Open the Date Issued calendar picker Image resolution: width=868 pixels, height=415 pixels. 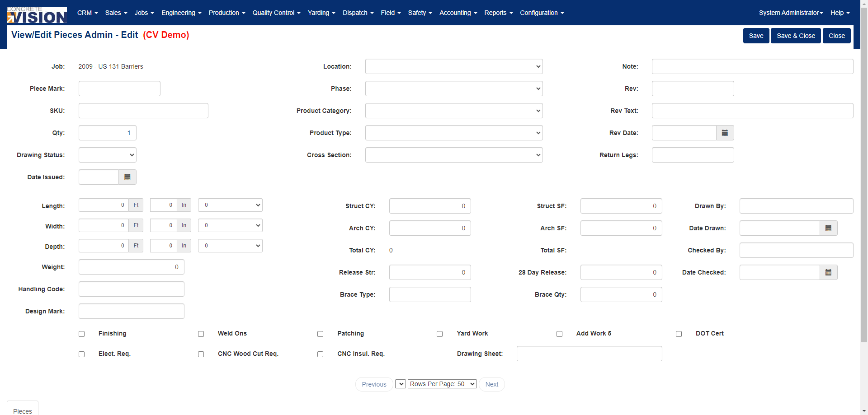pyautogui.click(x=127, y=177)
